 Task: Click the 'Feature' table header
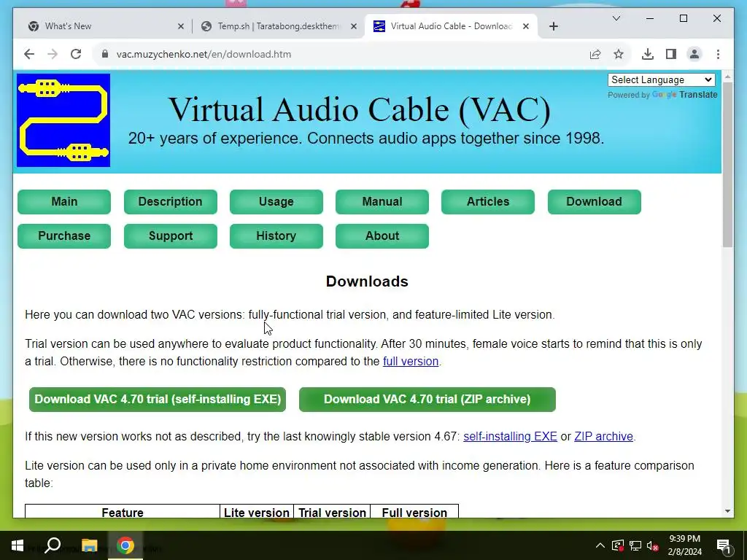point(123,513)
